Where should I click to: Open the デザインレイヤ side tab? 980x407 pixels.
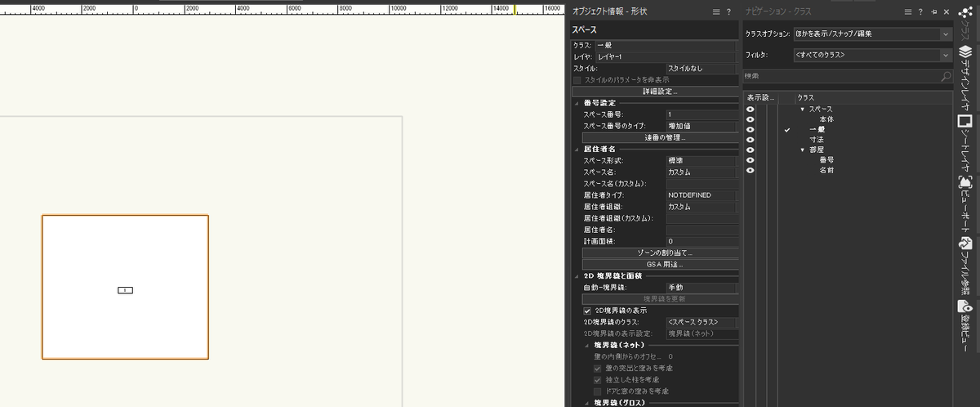tap(964, 78)
